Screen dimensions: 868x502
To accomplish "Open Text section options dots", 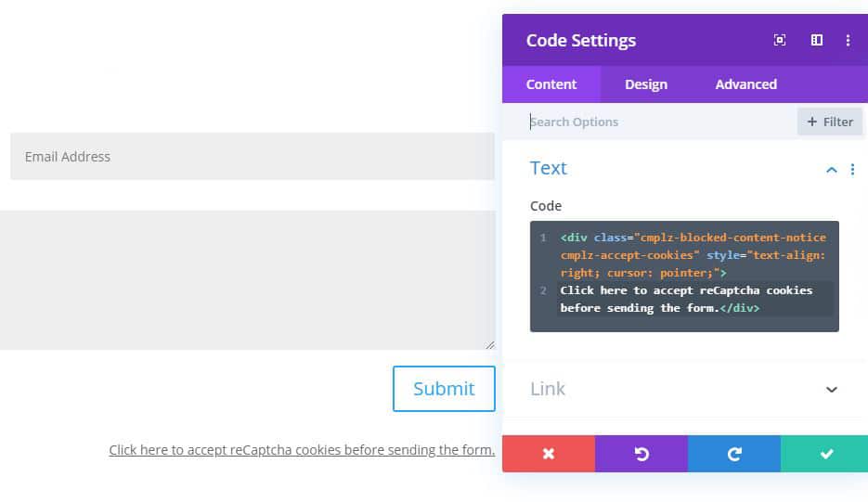I will click(x=852, y=170).
